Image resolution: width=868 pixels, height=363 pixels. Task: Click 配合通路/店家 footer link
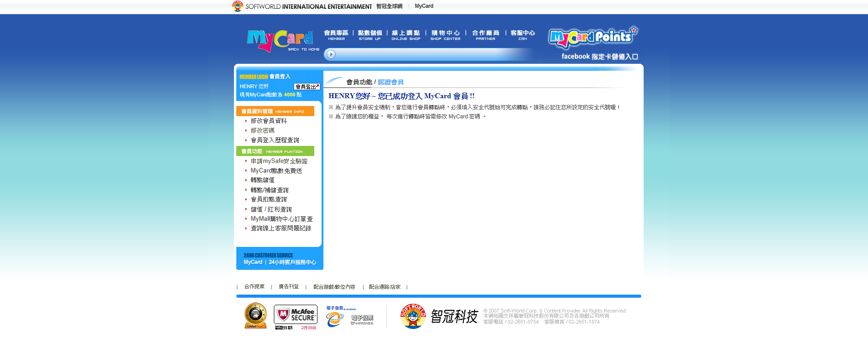pos(385,287)
